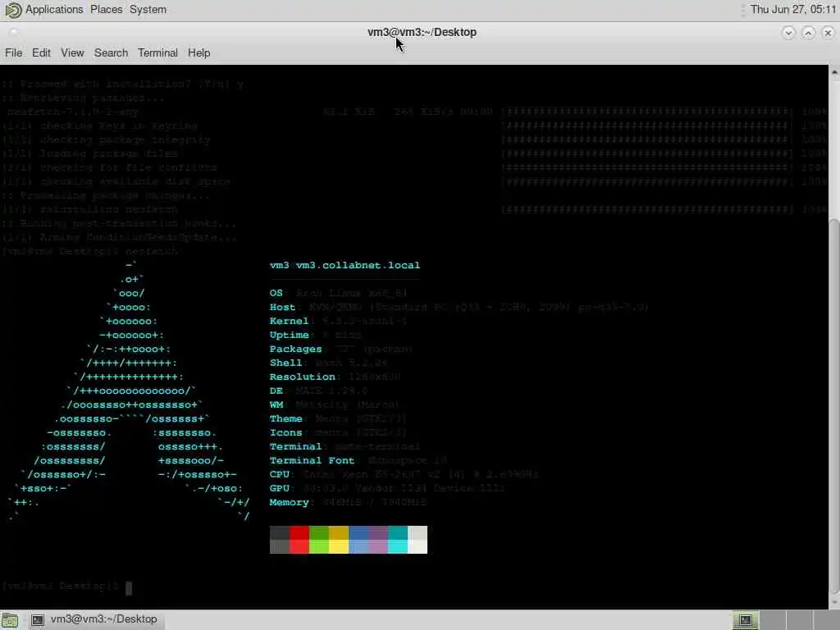Click the Shell label
This screenshot has width=840, height=630.
285,363
